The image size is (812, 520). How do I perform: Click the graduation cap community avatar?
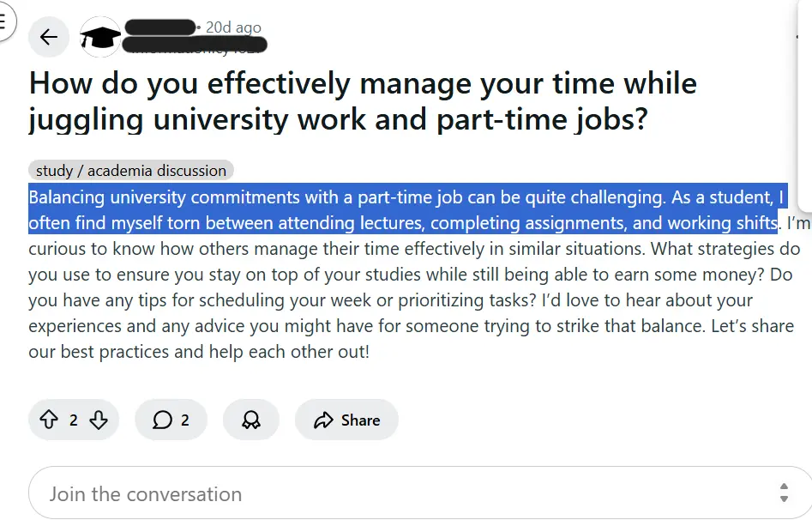pos(100,37)
